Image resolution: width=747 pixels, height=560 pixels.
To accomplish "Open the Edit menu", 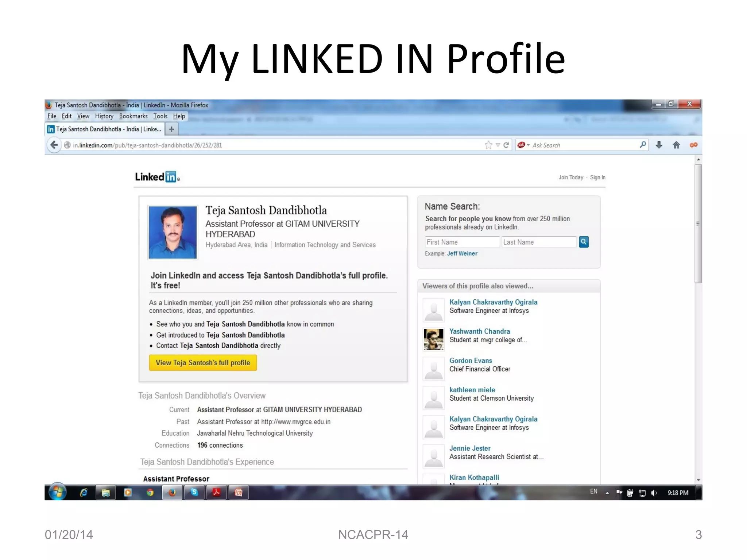I will tap(66, 116).
